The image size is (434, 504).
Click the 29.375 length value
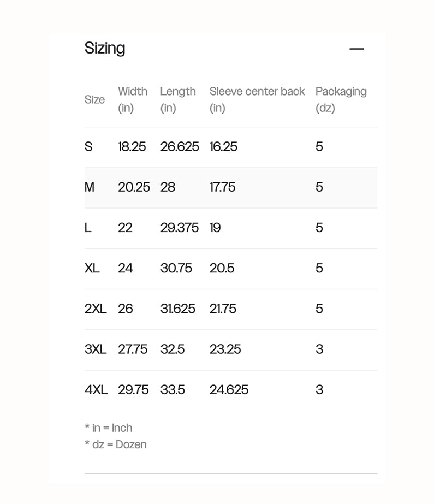pyautogui.click(x=179, y=228)
